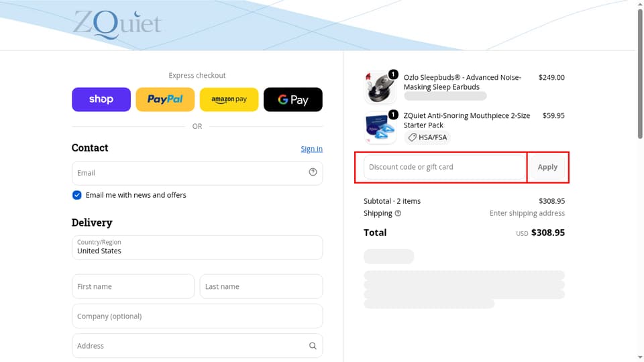Screen dimensions: 644x362
Task: Click the ZQuiet logo
Action: pyautogui.click(x=117, y=24)
